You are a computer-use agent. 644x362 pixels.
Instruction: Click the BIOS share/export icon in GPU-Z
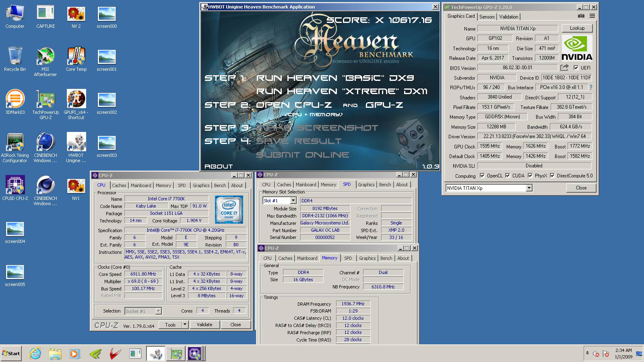tap(564, 68)
